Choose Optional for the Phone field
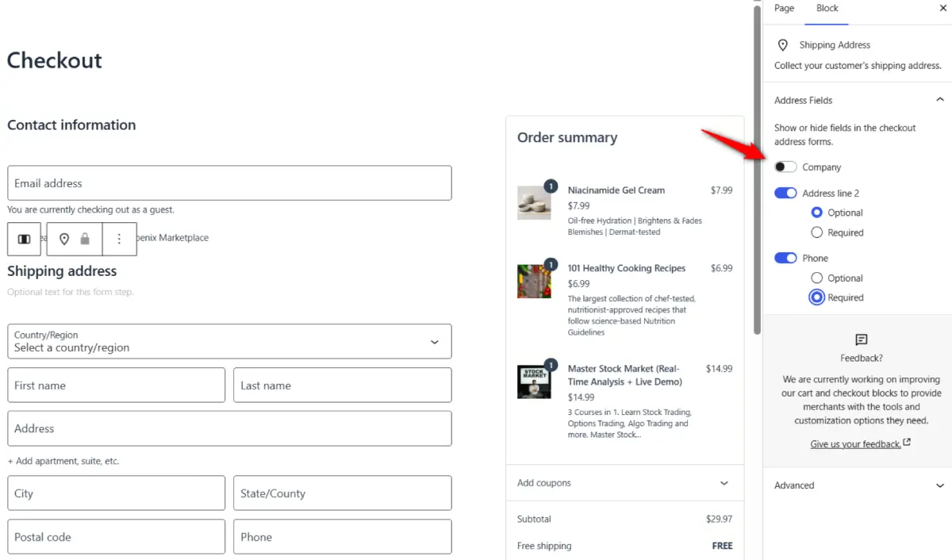The height and width of the screenshot is (560, 952). tap(817, 278)
